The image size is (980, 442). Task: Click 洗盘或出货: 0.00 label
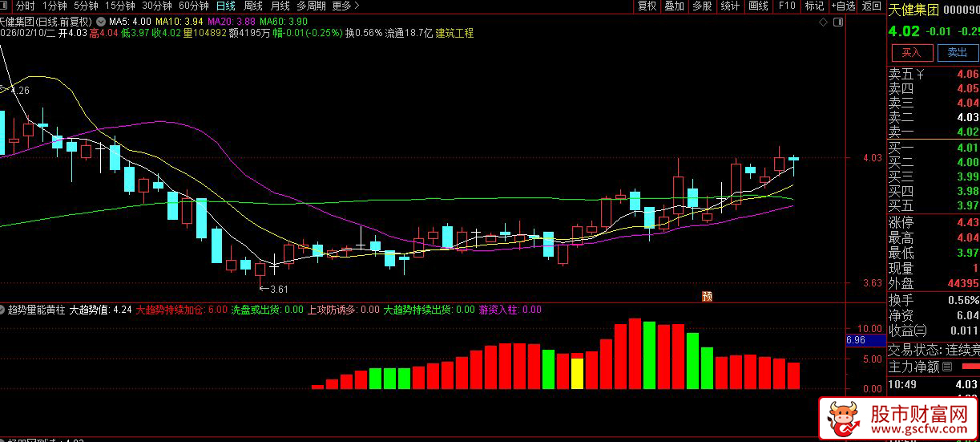[268, 310]
